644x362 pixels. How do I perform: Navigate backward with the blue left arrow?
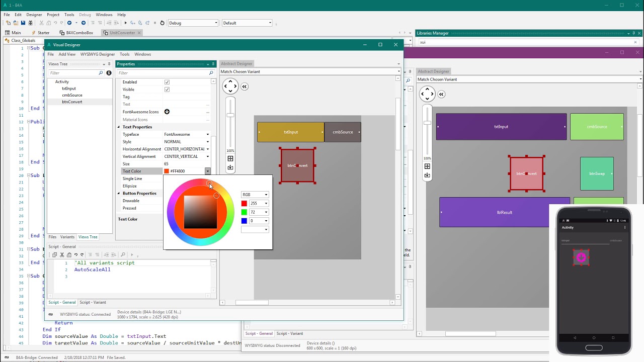69,23
